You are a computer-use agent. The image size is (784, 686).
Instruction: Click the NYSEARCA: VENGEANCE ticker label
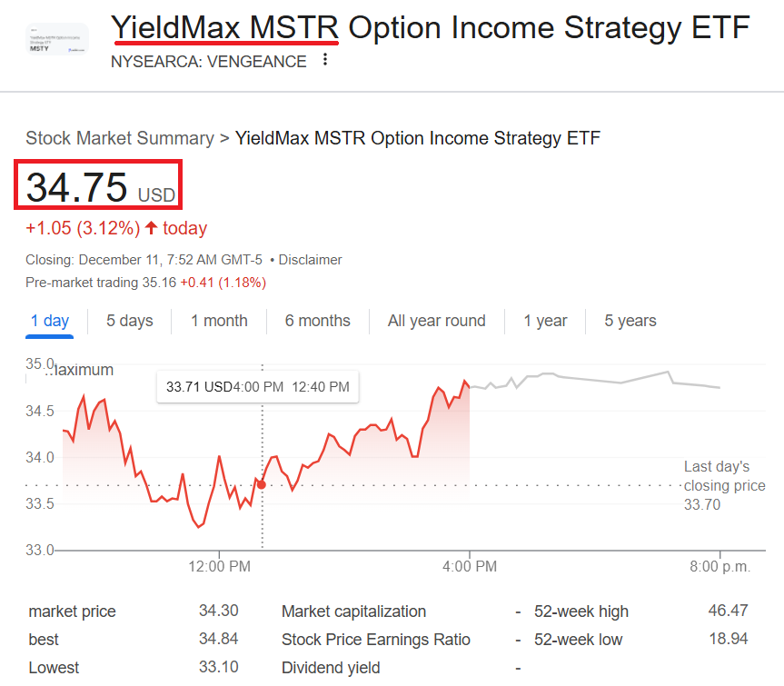click(x=207, y=62)
